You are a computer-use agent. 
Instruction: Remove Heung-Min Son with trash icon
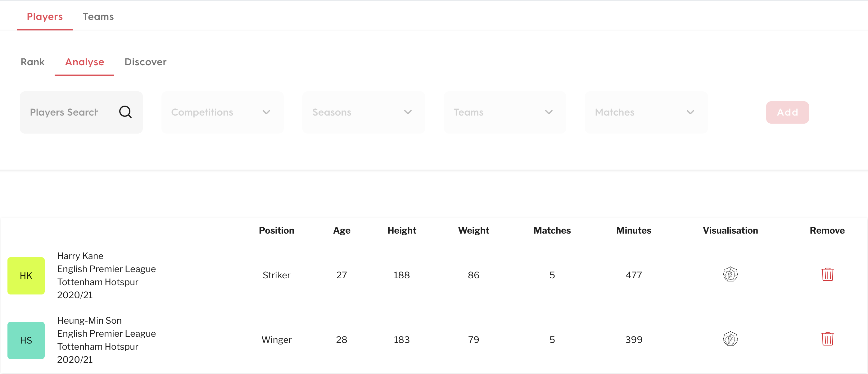point(827,339)
